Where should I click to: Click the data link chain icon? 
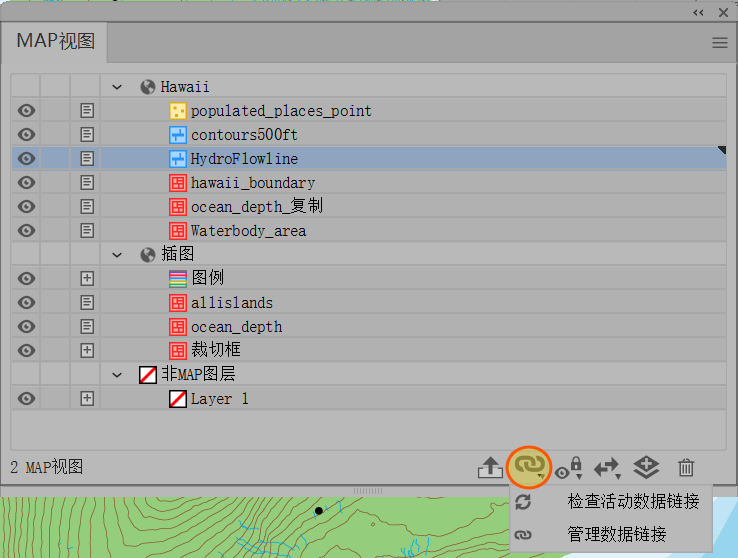[x=529, y=466]
